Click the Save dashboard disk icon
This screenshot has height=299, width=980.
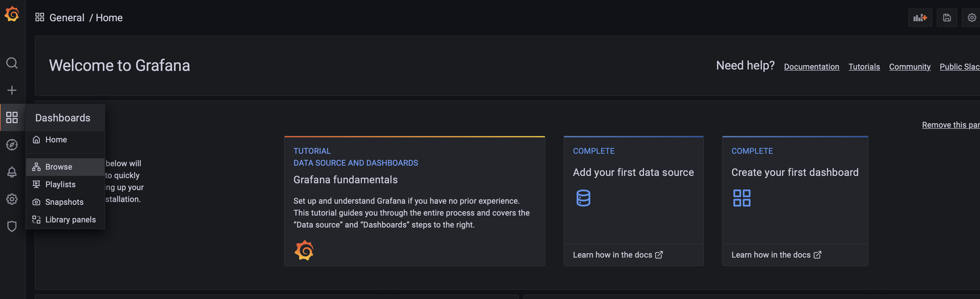click(x=946, y=18)
